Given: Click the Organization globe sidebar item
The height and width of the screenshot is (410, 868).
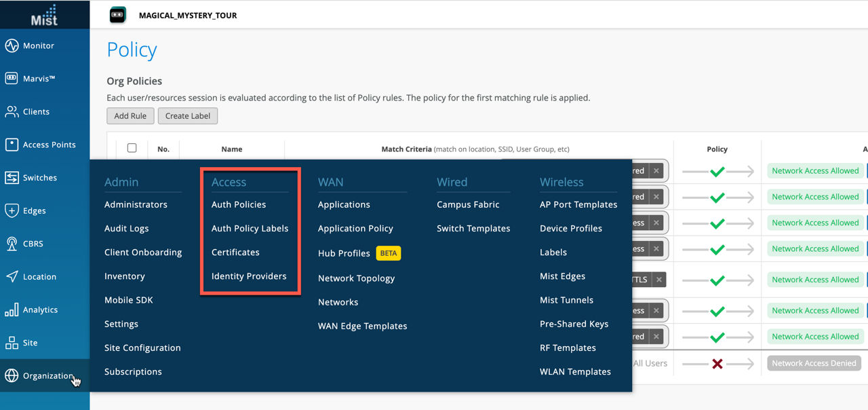Looking at the screenshot, I should pos(41,376).
